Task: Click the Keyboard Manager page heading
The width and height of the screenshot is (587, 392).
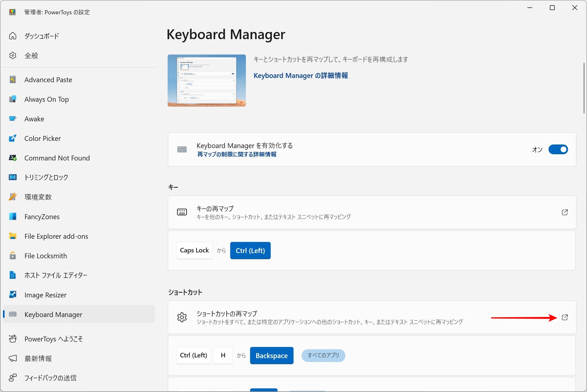Action: point(226,34)
